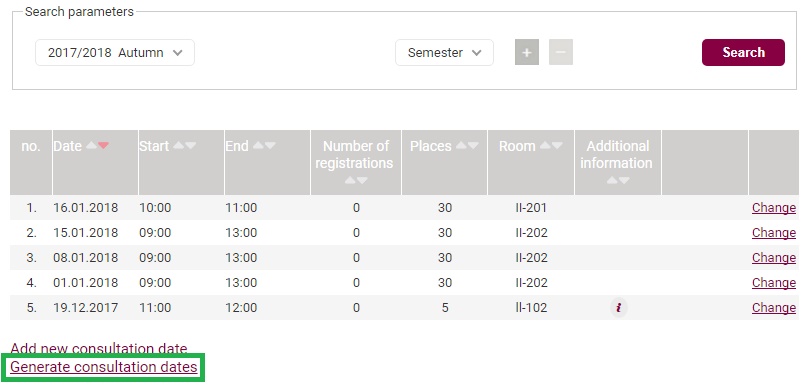The image size is (803, 385).
Task: Click Change for 19.12.2017 consultation
Action: 774,308
